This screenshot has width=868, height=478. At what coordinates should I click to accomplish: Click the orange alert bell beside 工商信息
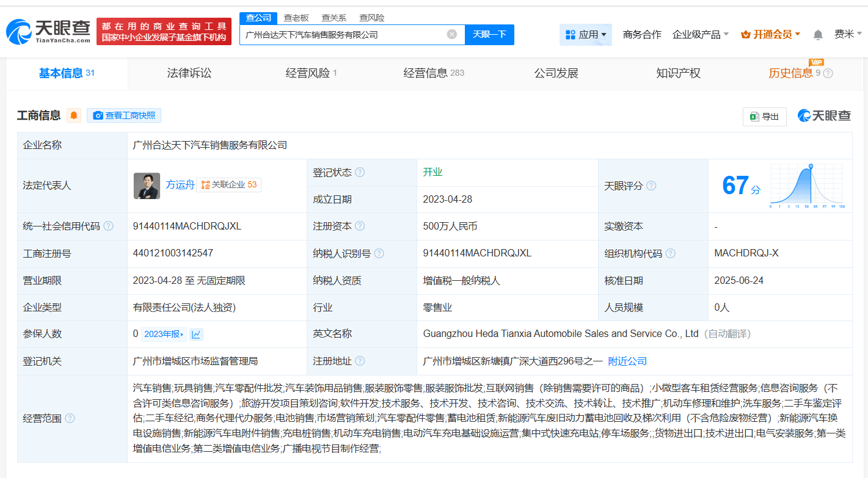[74, 115]
